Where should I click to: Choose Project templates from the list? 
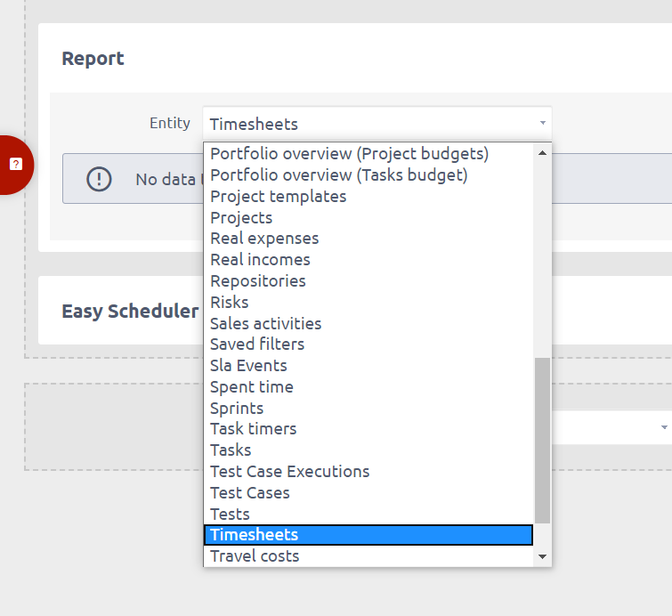point(278,197)
